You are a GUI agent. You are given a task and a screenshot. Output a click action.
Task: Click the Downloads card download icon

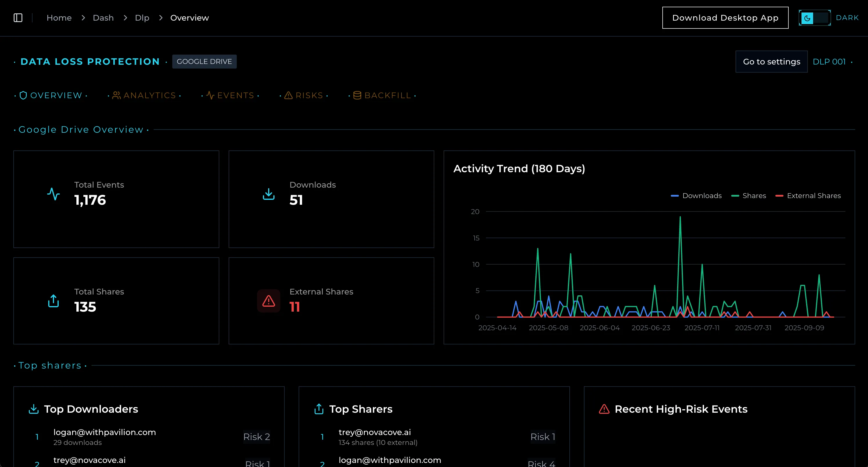click(x=268, y=194)
